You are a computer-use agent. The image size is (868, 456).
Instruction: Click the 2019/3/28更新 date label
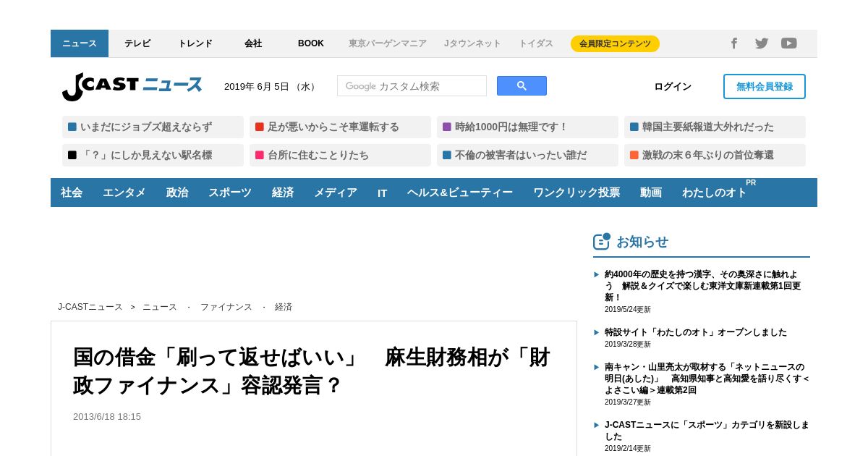point(628,345)
